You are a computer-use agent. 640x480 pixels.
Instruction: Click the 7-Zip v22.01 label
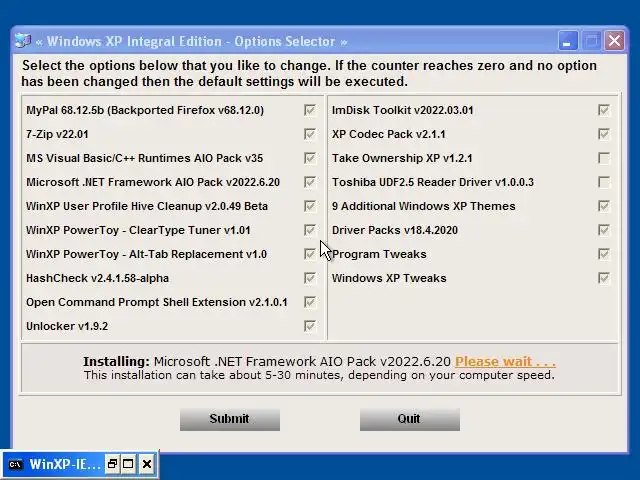point(57,134)
